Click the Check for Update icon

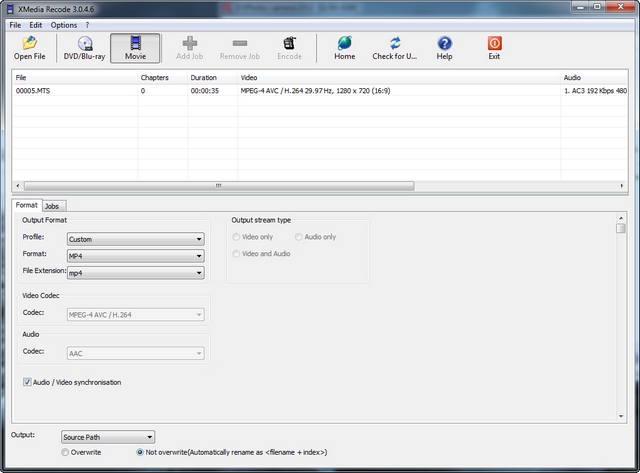click(x=396, y=43)
